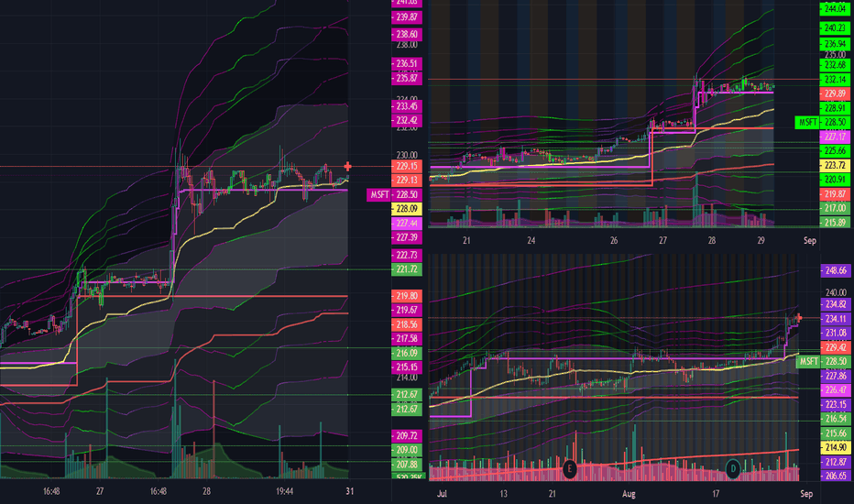Click the Jul label on the time axis
Image resolution: width=854 pixels, height=504 pixels.
(x=442, y=494)
